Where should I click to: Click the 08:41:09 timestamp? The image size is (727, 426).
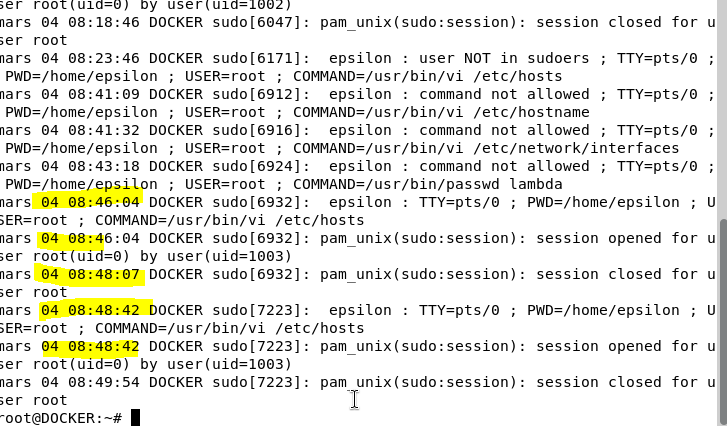pyautogui.click(x=103, y=94)
